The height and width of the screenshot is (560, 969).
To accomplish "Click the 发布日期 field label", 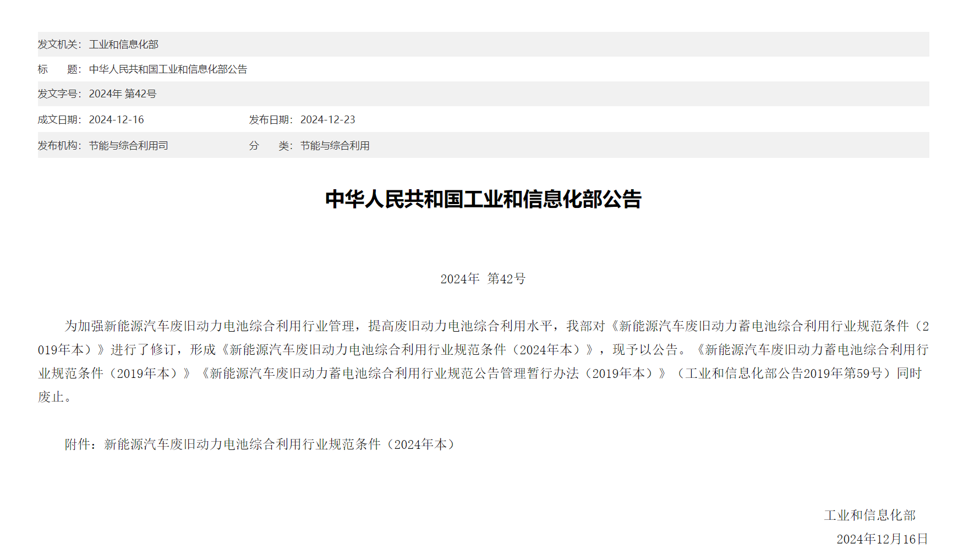I will pos(270,120).
